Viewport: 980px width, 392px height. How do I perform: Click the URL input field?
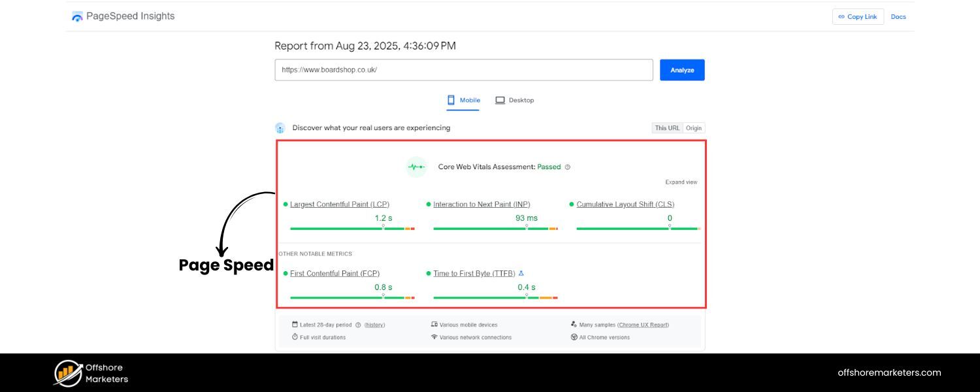click(464, 69)
